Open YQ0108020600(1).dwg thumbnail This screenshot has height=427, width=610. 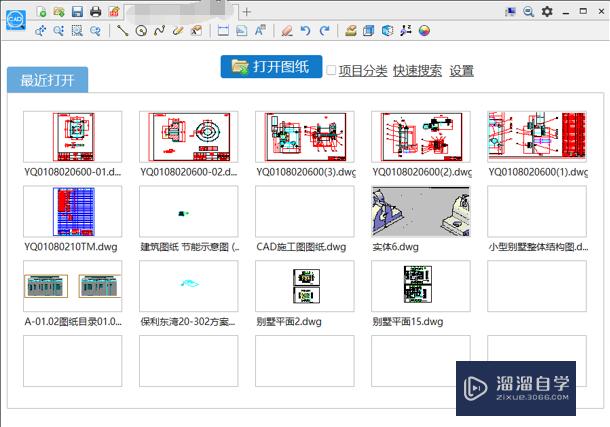tap(537, 136)
